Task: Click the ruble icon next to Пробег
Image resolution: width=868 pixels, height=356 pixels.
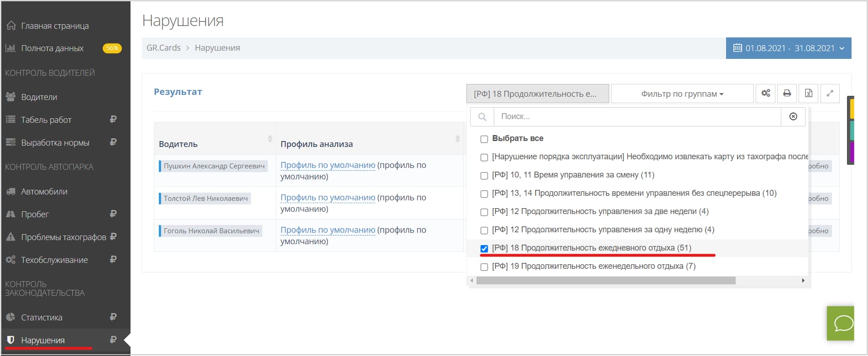Action: [113, 214]
